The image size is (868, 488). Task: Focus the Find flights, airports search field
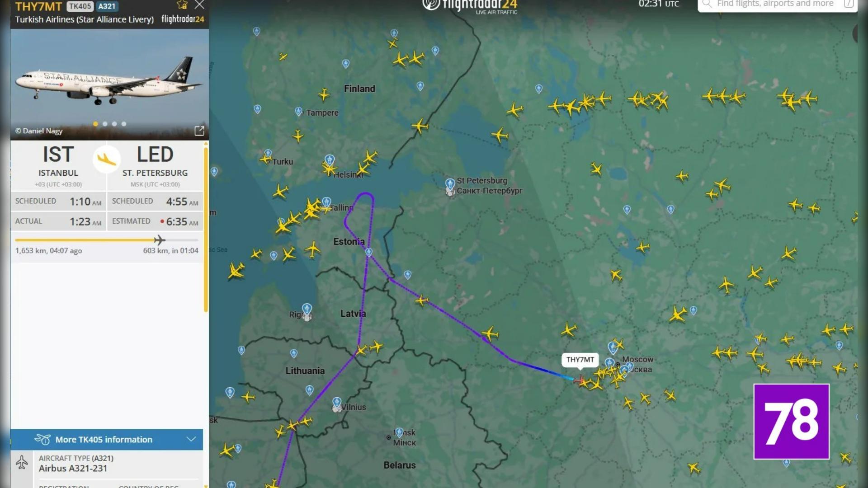(x=775, y=5)
